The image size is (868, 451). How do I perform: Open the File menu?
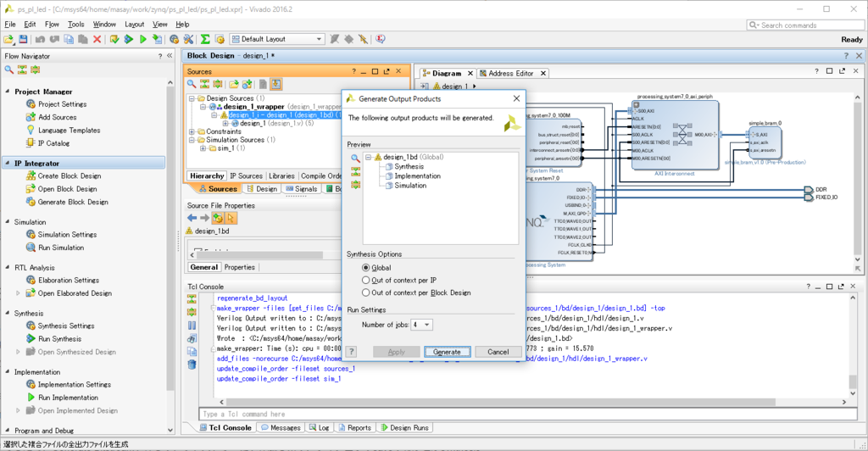tap(10, 25)
